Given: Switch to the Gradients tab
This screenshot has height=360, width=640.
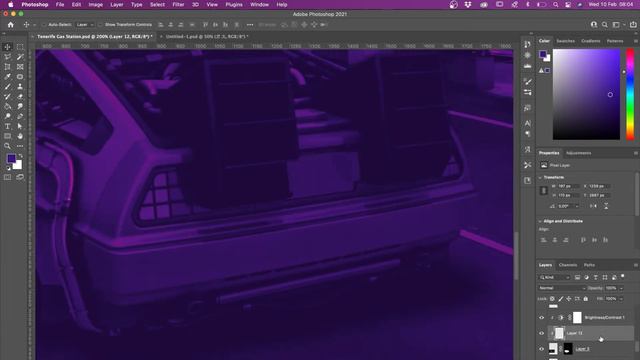Looking at the screenshot, I should (591, 41).
